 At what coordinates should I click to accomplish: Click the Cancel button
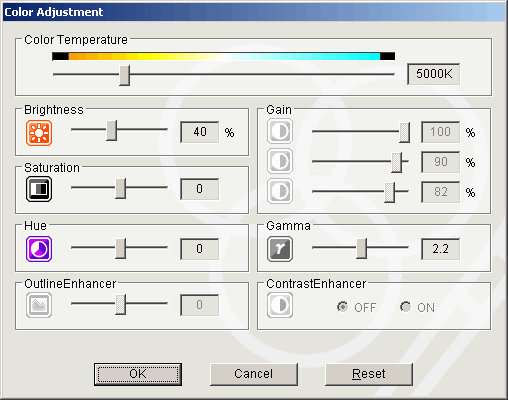pos(254,374)
